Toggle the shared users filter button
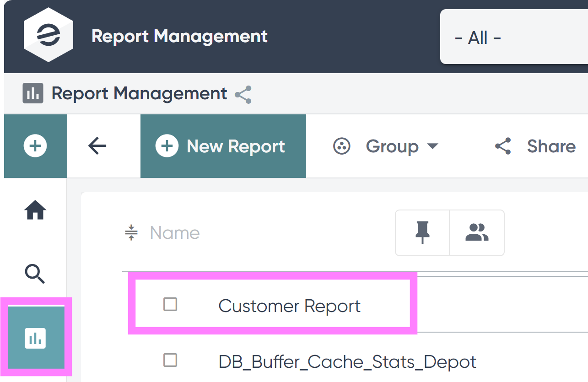 point(477,232)
